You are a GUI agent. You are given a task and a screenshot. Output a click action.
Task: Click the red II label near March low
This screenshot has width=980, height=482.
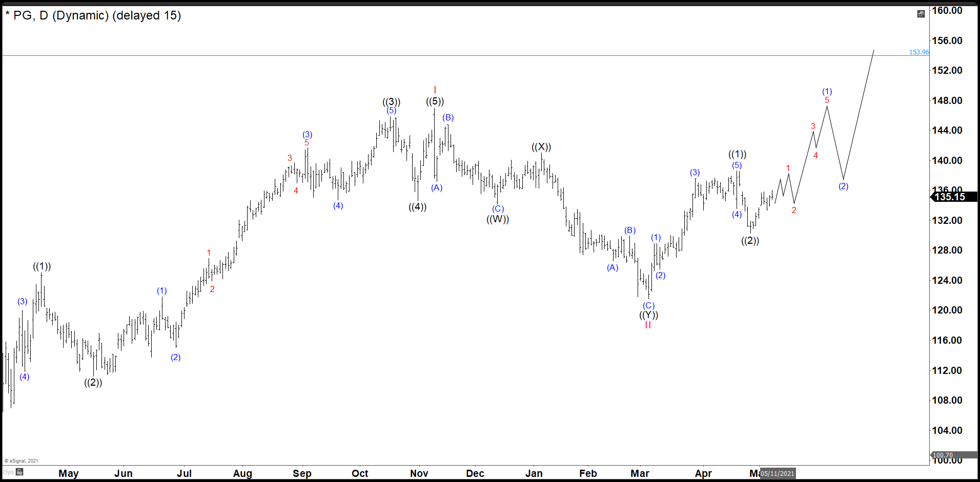tap(648, 326)
